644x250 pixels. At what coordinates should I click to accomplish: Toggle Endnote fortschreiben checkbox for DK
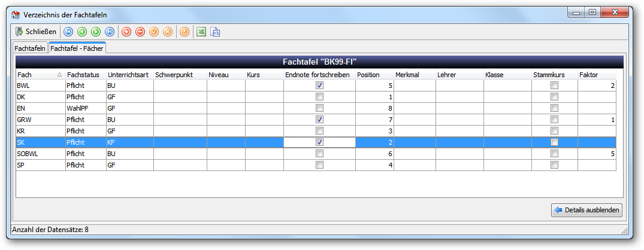pyautogui.click(x=319, y=97)
